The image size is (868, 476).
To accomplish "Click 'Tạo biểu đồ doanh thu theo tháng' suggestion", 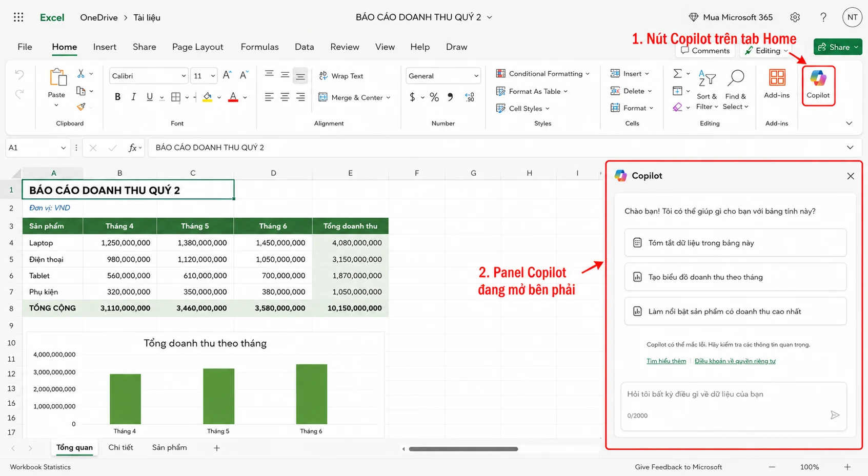I will click(735, 277).
